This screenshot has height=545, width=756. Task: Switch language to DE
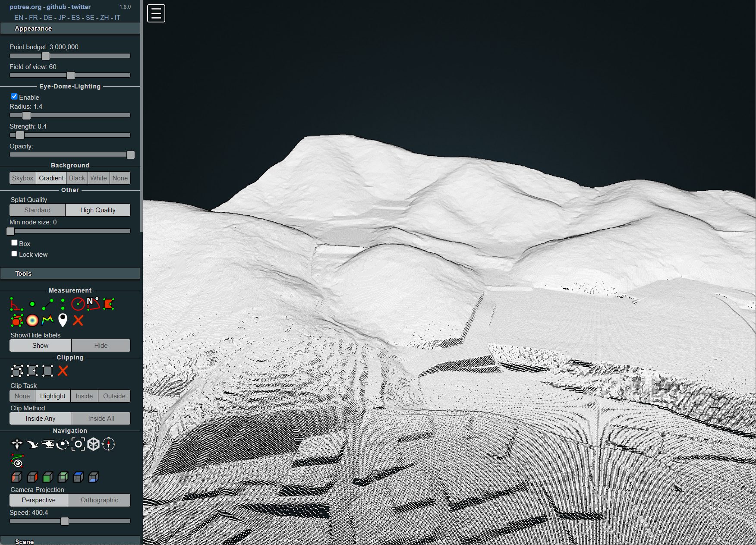(47, 18)
